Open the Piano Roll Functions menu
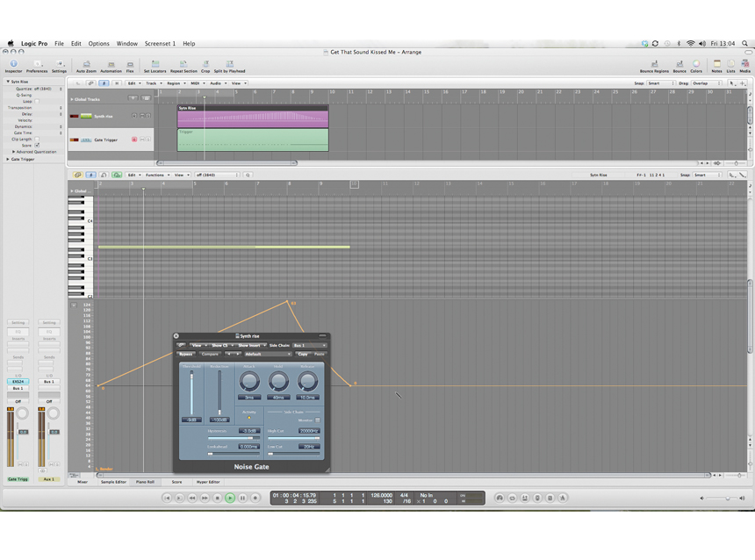 pyautogui.click(x=157, y=175)
